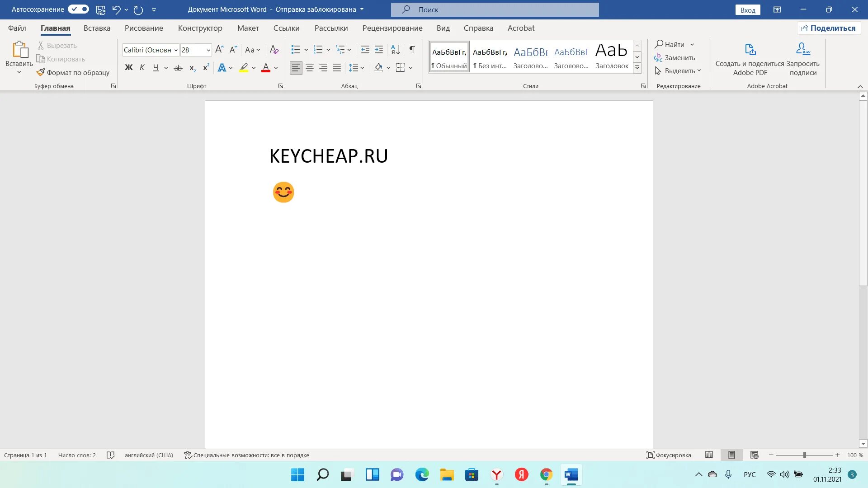Open Microsoft Edge from taskbar

(x=422, y=475)
